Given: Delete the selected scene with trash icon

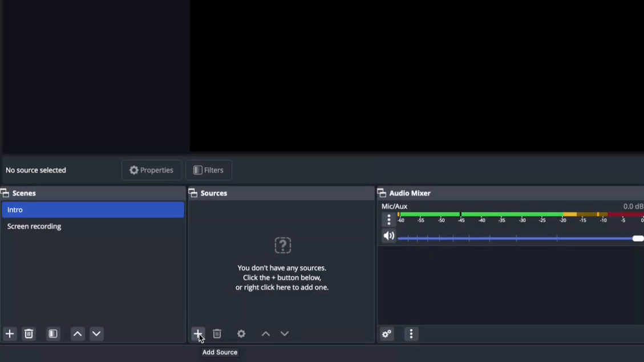Looking at the screenshot, I should click(x=29, y=333).
